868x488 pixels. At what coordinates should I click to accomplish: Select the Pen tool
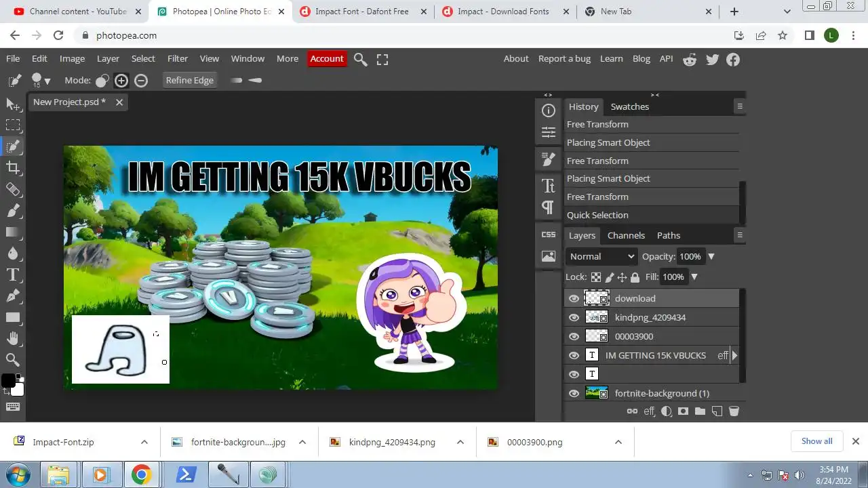(13, 296)
